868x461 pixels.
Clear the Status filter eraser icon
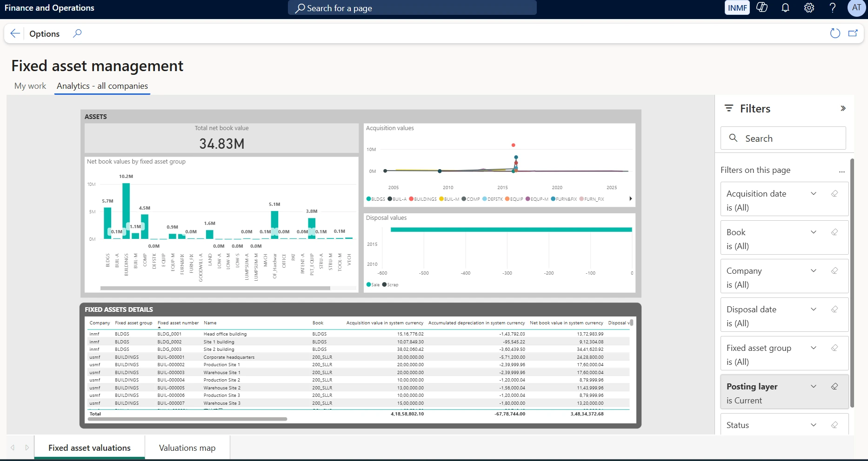tap(835, 425)
